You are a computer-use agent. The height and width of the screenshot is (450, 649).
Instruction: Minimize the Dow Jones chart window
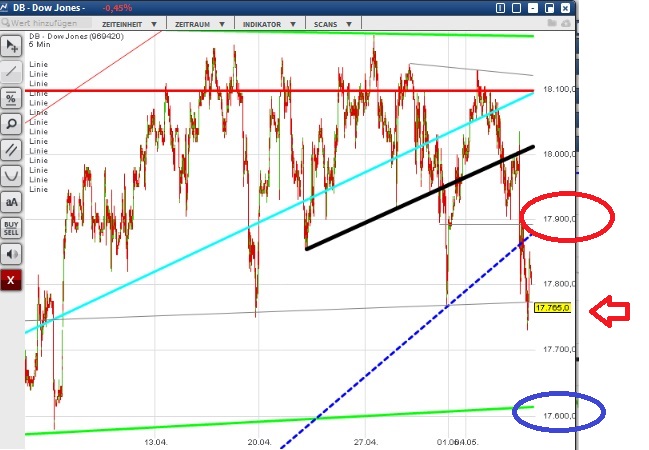tap(533, 8)
